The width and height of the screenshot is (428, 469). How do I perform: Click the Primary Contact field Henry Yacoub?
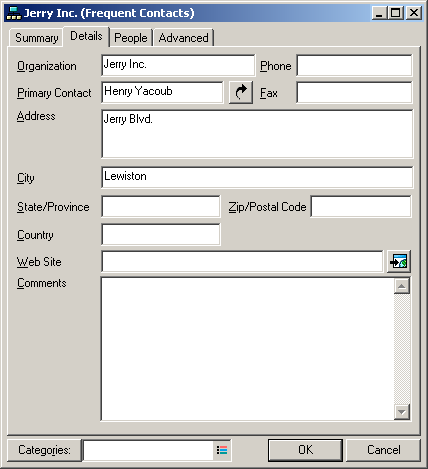[x=162, y=92]
